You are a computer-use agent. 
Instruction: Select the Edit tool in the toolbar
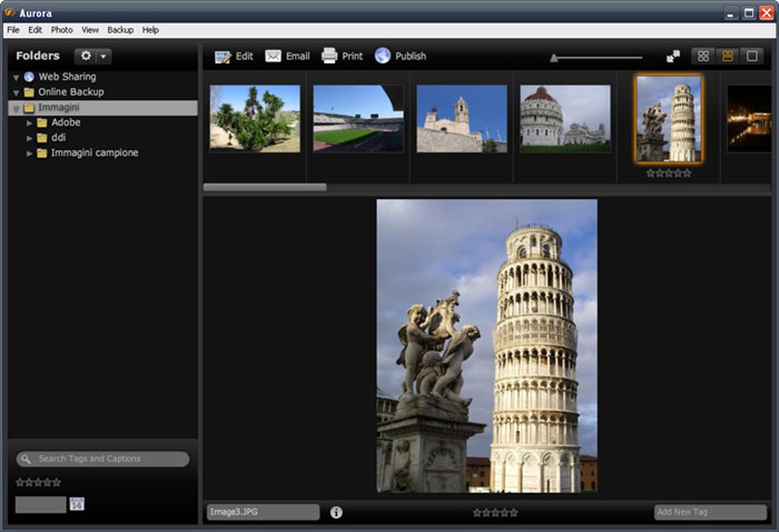234,55
